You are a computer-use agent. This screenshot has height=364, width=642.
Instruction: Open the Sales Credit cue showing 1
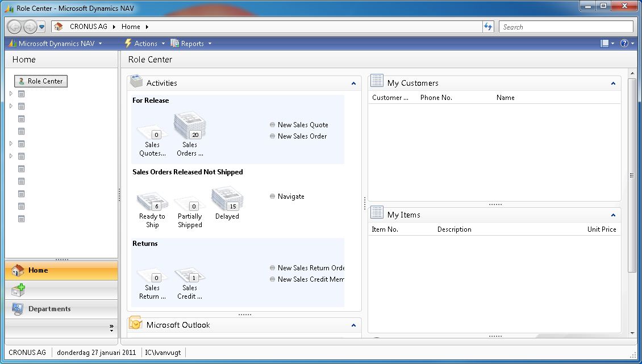[x=190, y=284]
